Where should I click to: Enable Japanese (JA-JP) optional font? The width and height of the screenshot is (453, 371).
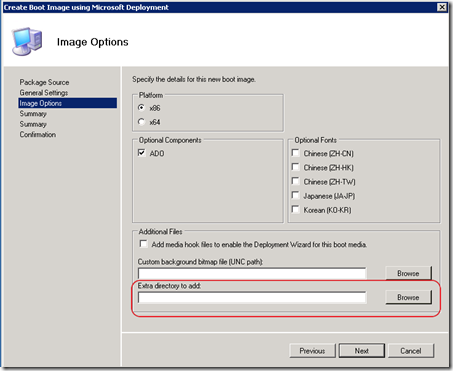(x=295, y=195)
